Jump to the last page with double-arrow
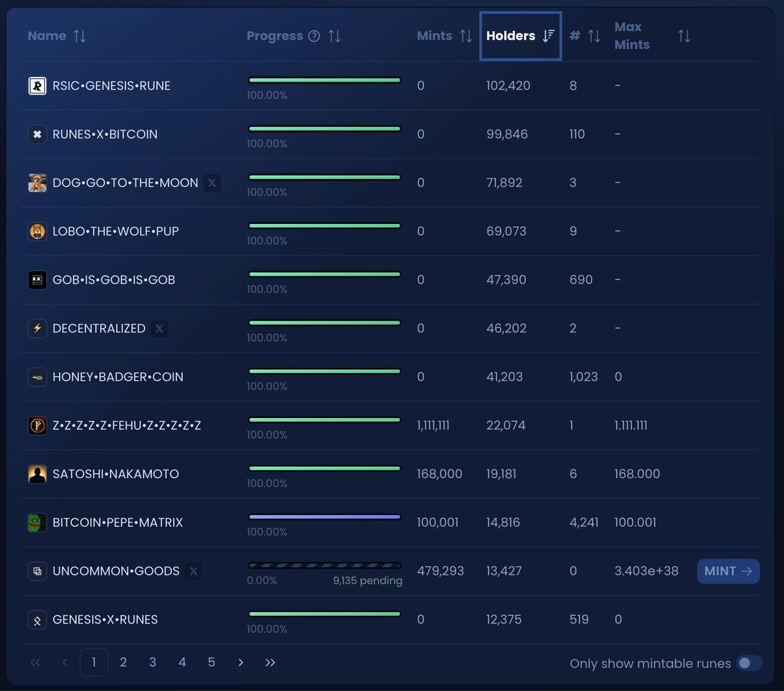 tap(270, 662)
